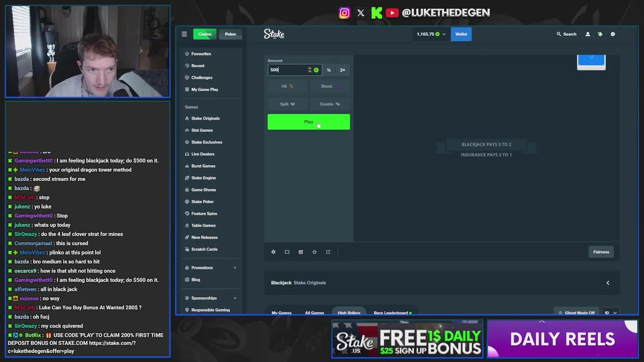
Task: Open the Fairness dialog
Action: [601, 252]
